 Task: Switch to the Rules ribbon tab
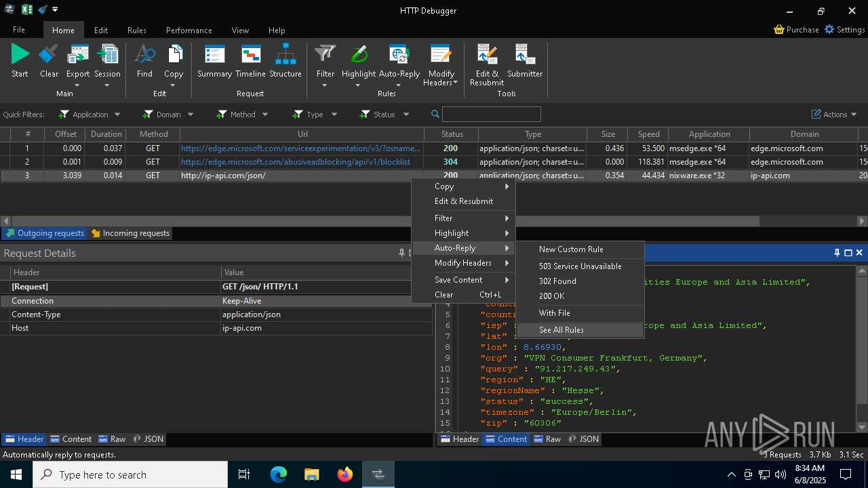137,30
